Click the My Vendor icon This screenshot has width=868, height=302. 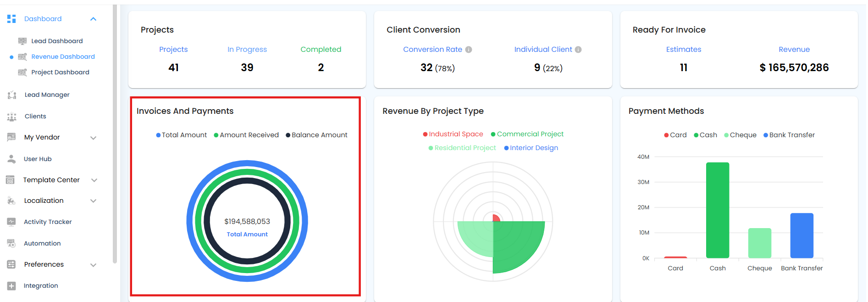pyautogui.click(x=11, y=137)
